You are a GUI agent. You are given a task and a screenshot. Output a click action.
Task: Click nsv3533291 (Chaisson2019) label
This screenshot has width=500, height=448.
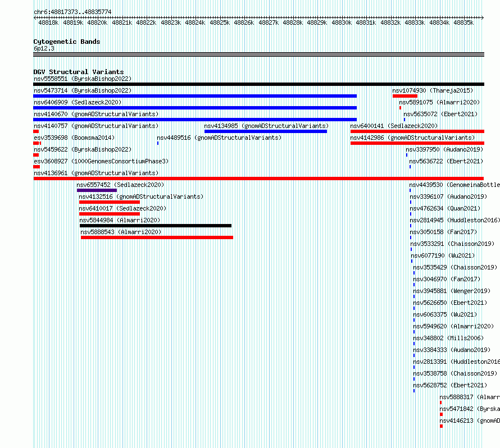click(452, 244)
